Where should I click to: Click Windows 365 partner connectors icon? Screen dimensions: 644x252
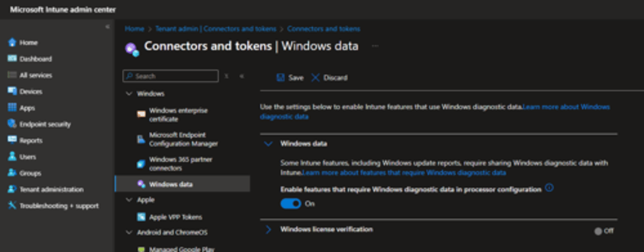click(x=141, y=164)
